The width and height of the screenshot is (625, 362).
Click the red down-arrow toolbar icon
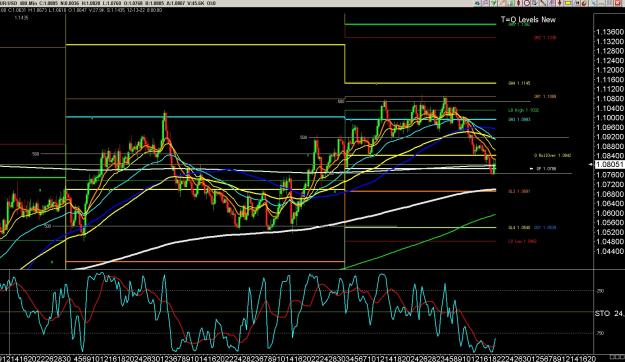coord(560,3)
